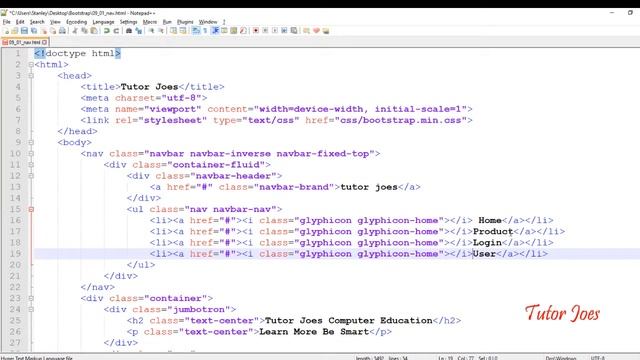Open the Edit menu

coord(20,22)
